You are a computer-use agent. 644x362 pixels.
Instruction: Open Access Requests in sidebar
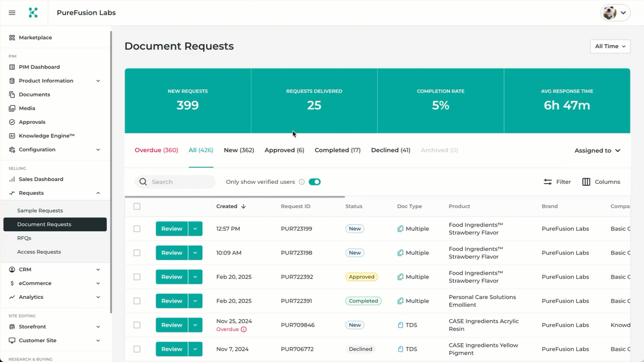39,252
